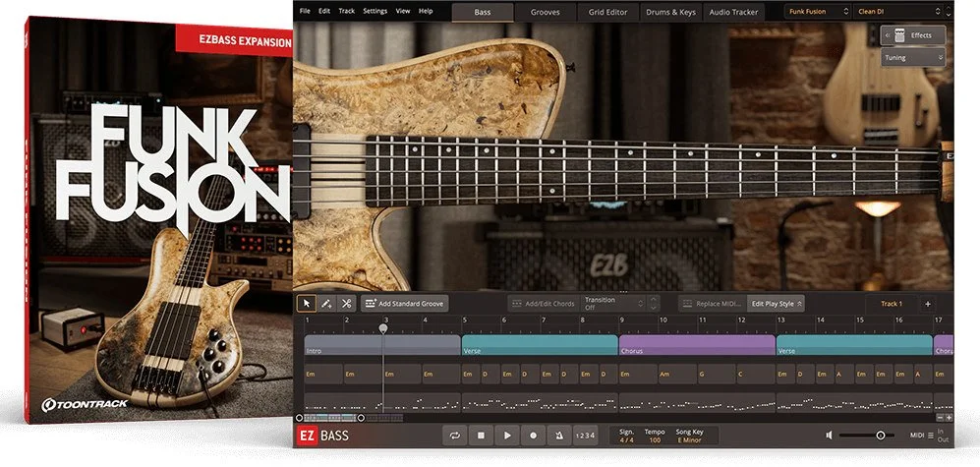This screenshot has width=980, height=467.
Task: Open Add/Edit Chords
Action: coord(544,304)
